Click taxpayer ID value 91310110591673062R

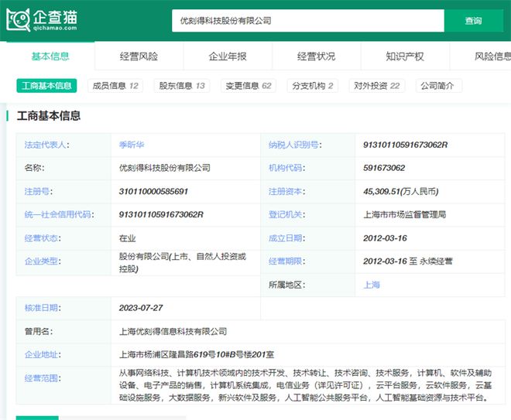(x=406, y=145)
